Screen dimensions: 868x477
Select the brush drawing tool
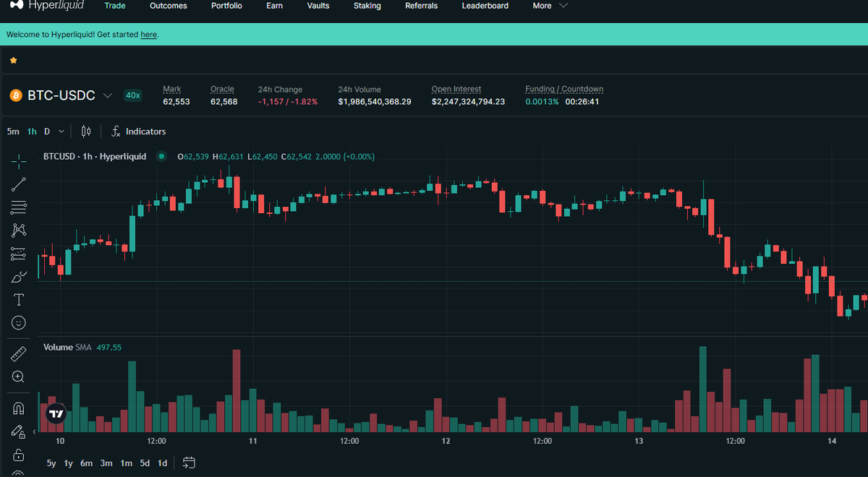[19, 277]
